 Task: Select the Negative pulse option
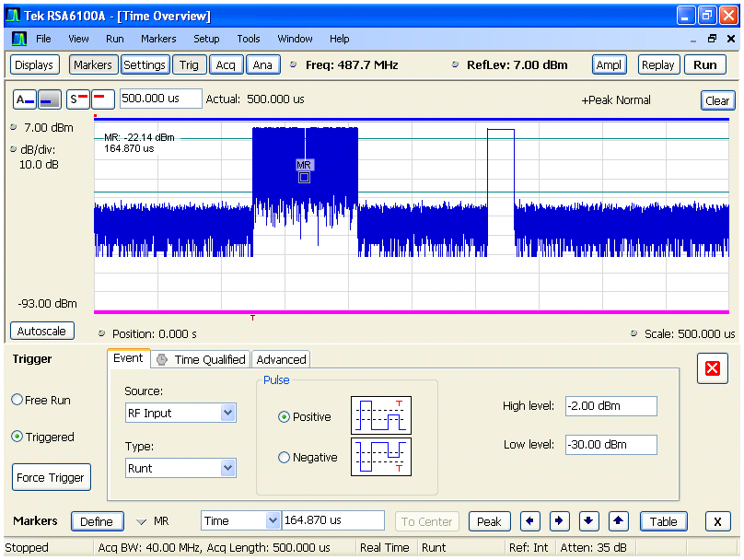pos(285,458)
